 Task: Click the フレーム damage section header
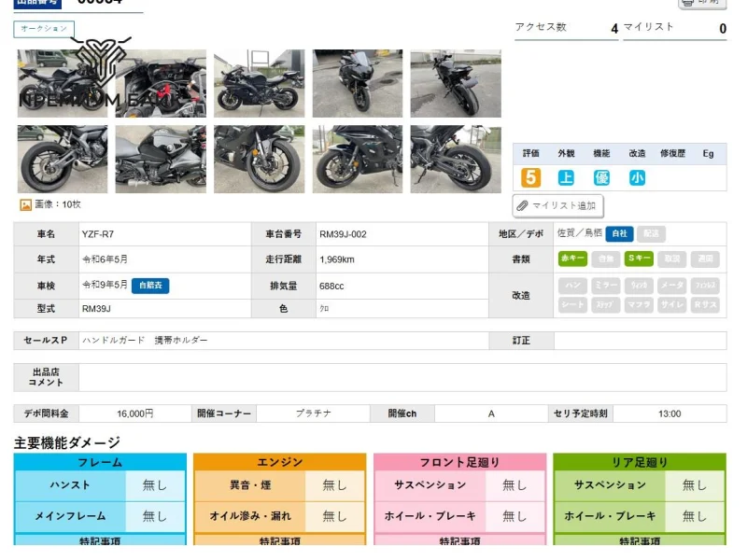[x=100, y=462]
